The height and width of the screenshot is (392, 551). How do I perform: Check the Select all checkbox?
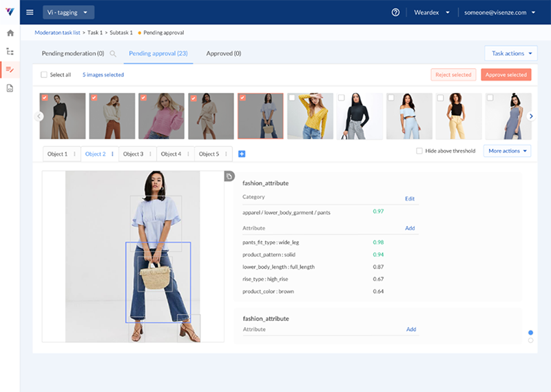click(44, 74)
